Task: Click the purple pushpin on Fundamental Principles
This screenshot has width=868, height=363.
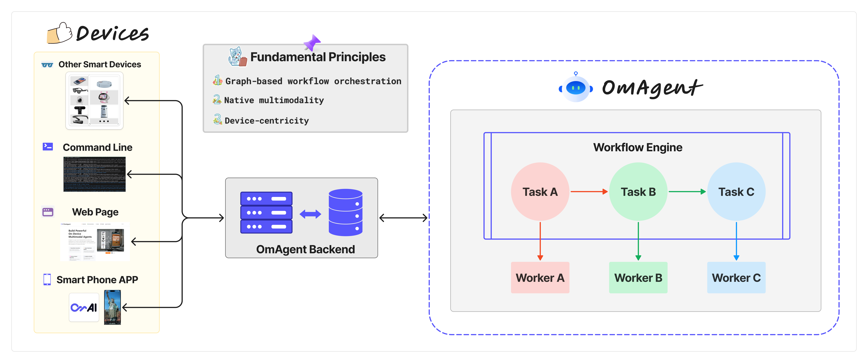Action: [312, 43]
